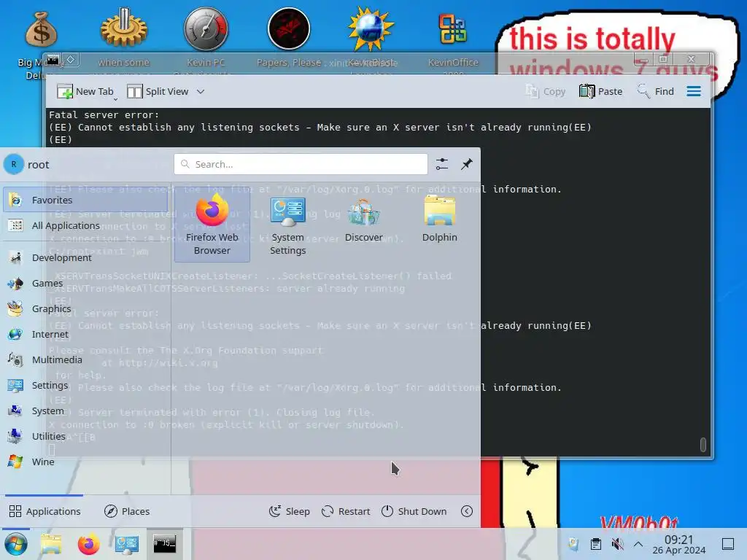
Task: Click Copy in Konsole toolbar
Action: point(546,91)
